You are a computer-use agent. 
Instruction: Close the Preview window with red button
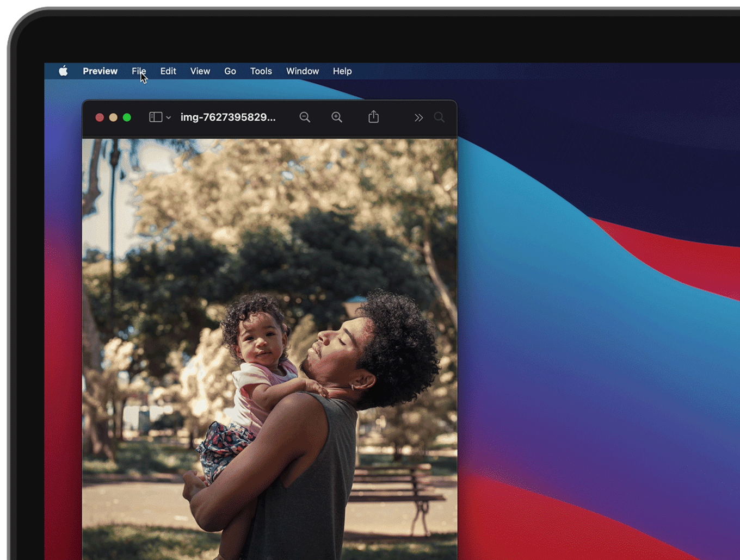pos(100,117)
